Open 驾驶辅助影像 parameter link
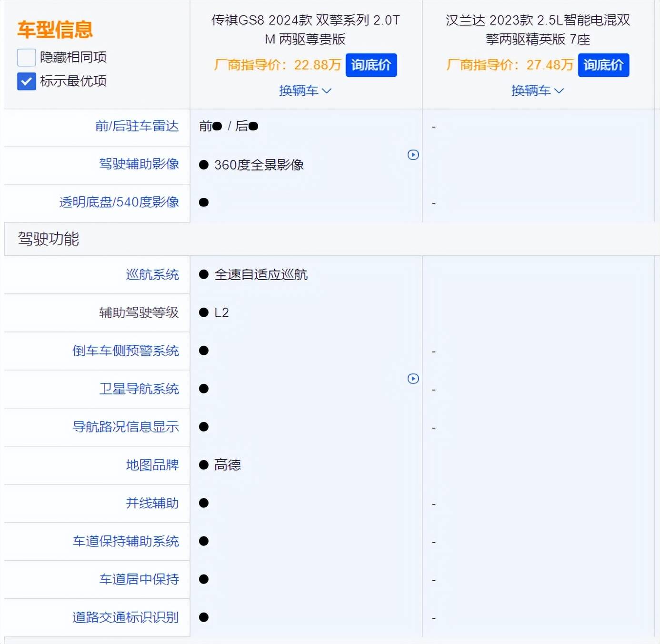Image resolution: width=660 pixels, height=644 pixels. point(139,164)
